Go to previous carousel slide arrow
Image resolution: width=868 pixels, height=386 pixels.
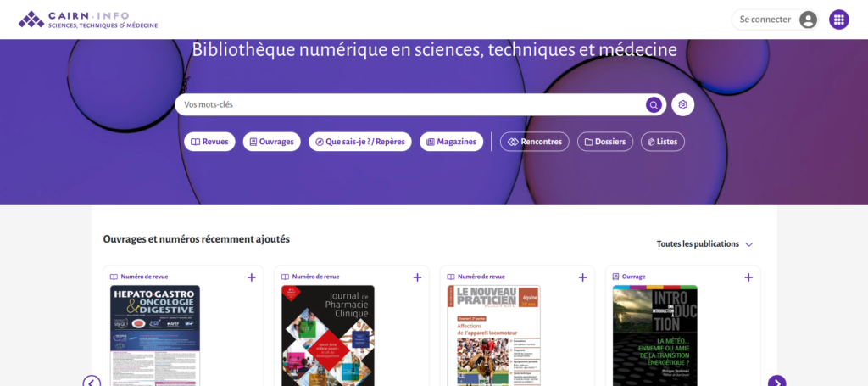pyautogui.click(x=92, y=382)
